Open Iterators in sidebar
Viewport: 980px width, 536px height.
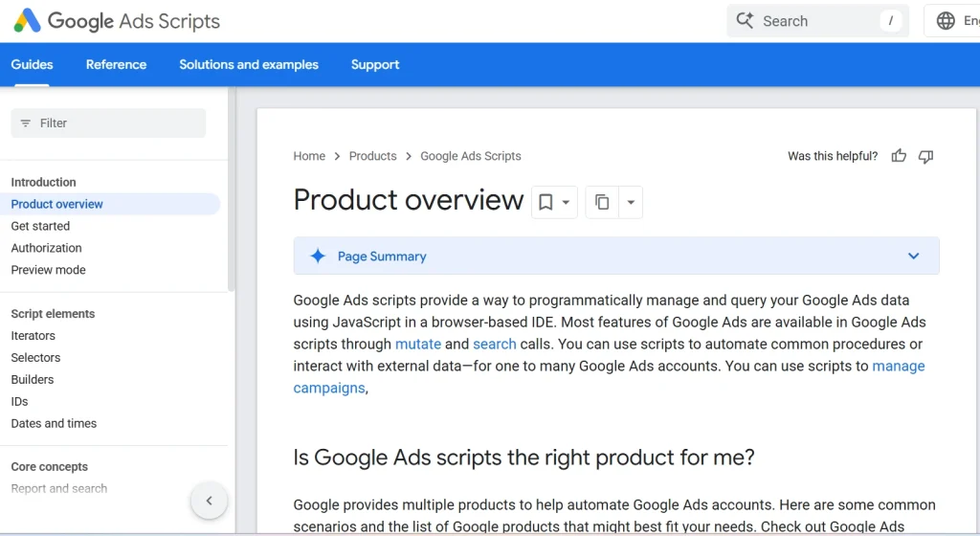pos(33,335)
